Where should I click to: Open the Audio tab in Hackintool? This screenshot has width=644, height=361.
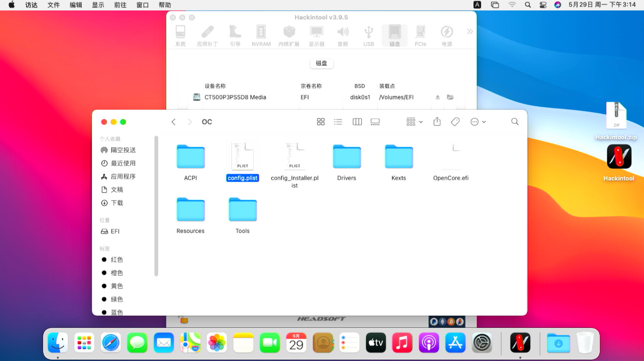coord(343,35)
